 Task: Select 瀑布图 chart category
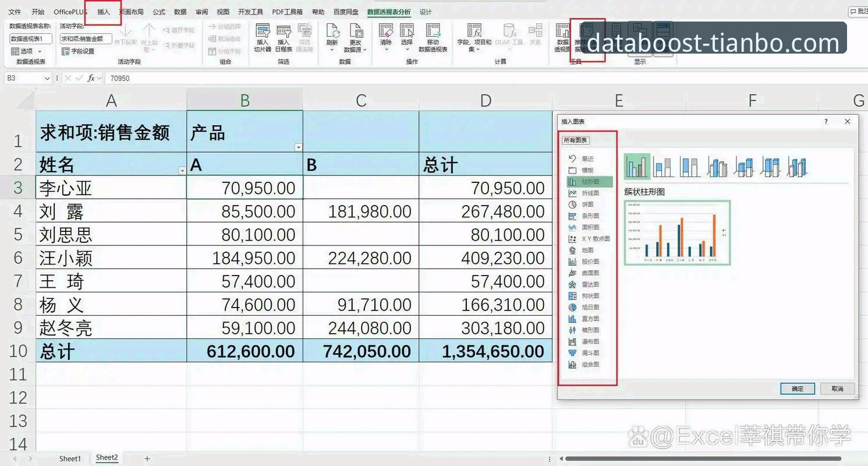click(x=589, y=341)
